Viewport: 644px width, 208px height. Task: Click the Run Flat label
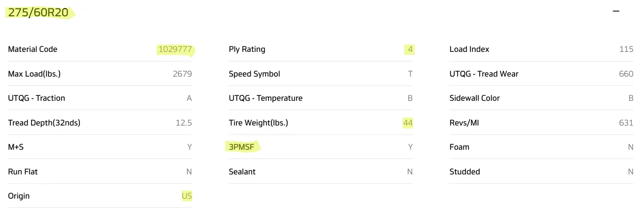(23, 171)
